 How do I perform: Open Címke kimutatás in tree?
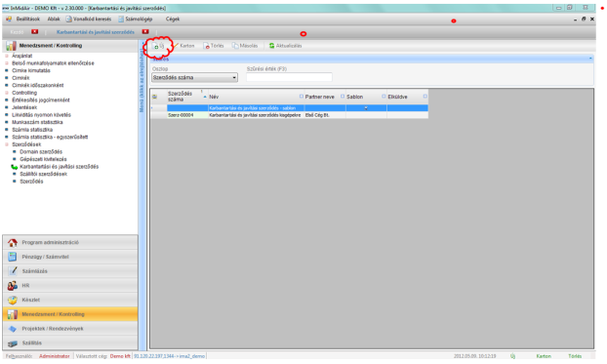[31, 70]
